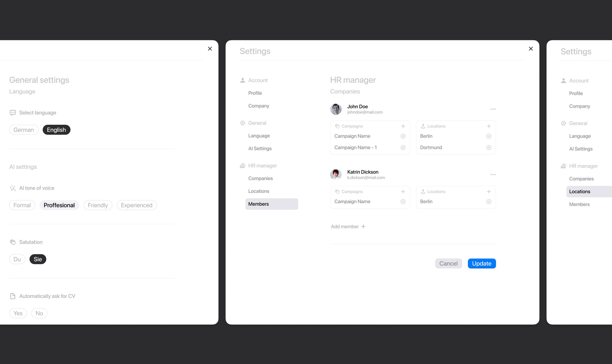Click Add member link

pos(348,227)
